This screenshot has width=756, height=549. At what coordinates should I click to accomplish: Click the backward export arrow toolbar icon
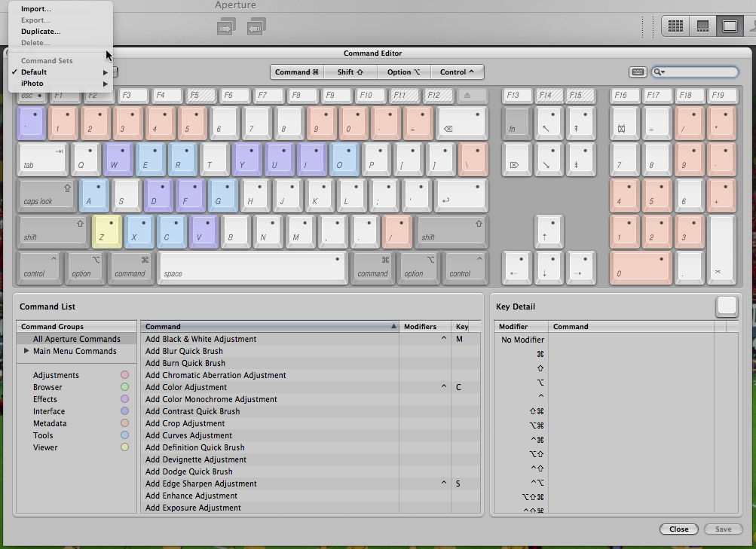pyautogui.click(x=256, y=27)
